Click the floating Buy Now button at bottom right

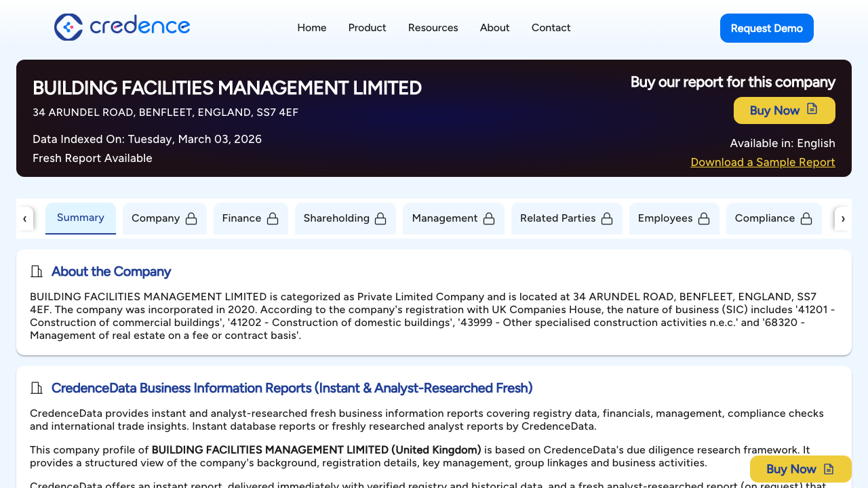coord(800,468)
